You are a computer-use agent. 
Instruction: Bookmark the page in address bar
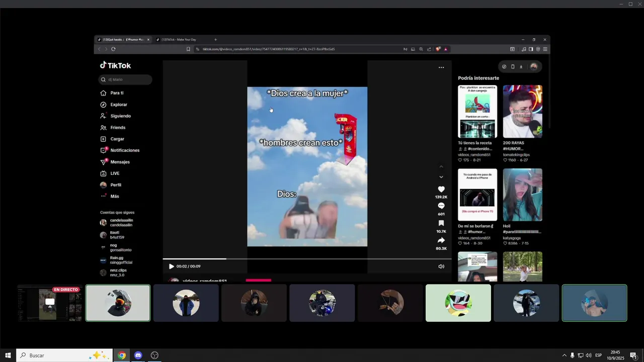tap(188, 49)
